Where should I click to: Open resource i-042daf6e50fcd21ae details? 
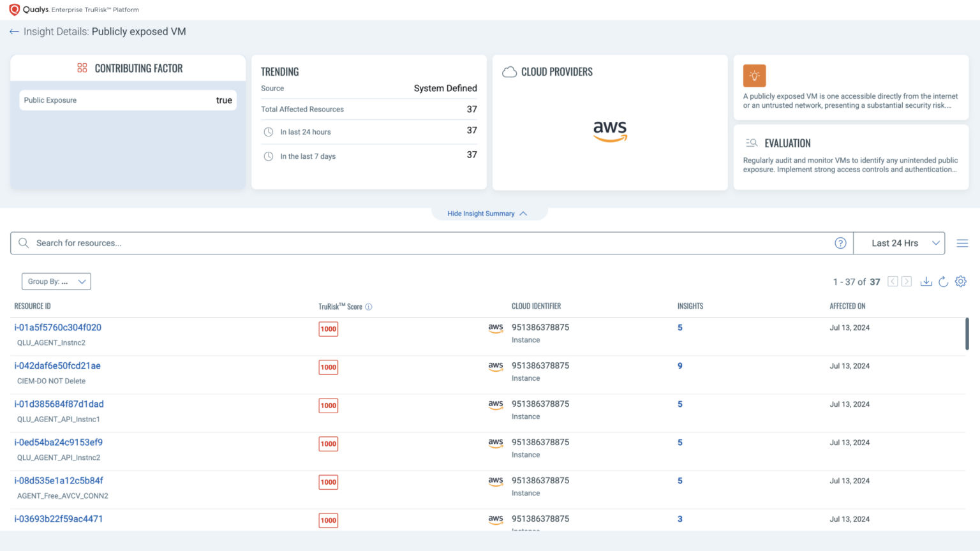click(57, 365)
